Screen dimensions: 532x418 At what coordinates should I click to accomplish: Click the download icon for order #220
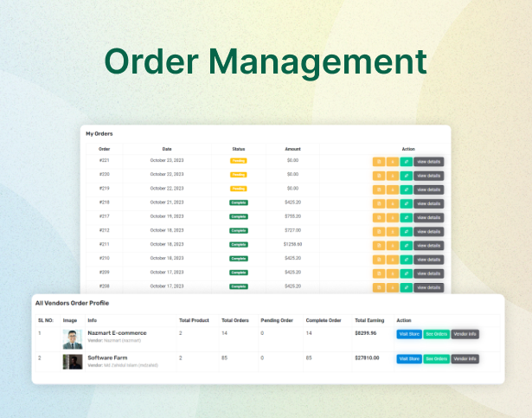(392, 175)
